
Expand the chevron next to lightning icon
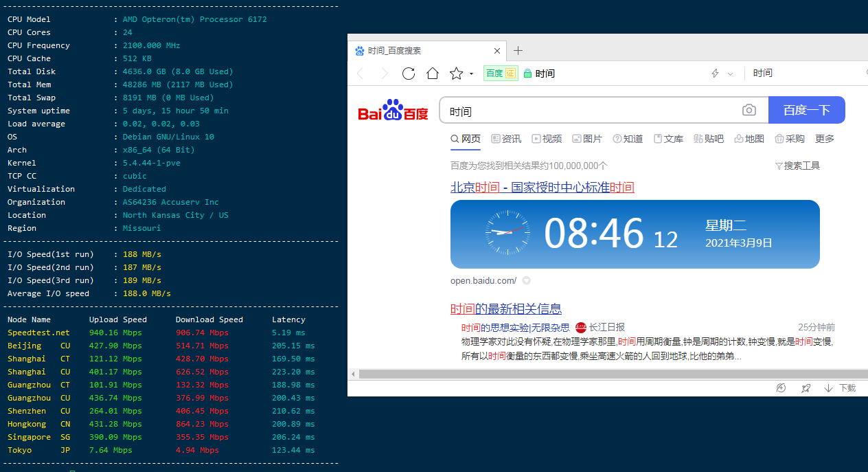coord(731,74)
